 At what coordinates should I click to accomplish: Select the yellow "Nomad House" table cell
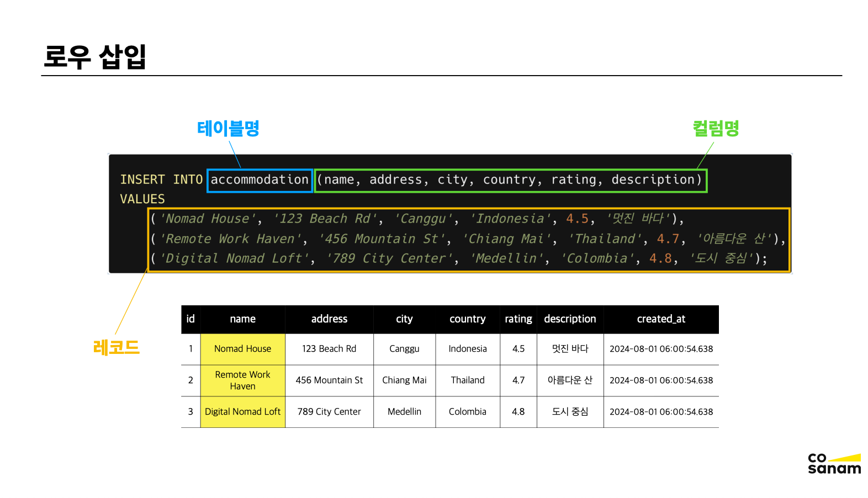242,349
